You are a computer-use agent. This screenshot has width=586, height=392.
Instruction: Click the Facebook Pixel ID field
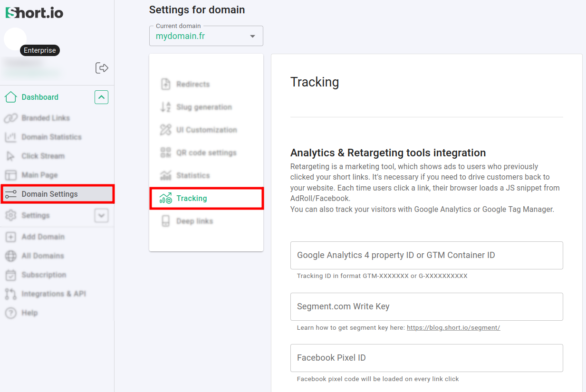[426, 358]
